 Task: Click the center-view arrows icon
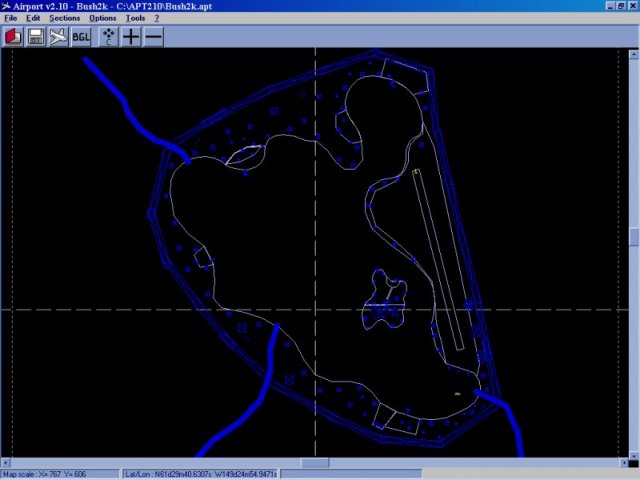(x=109, y=37)
